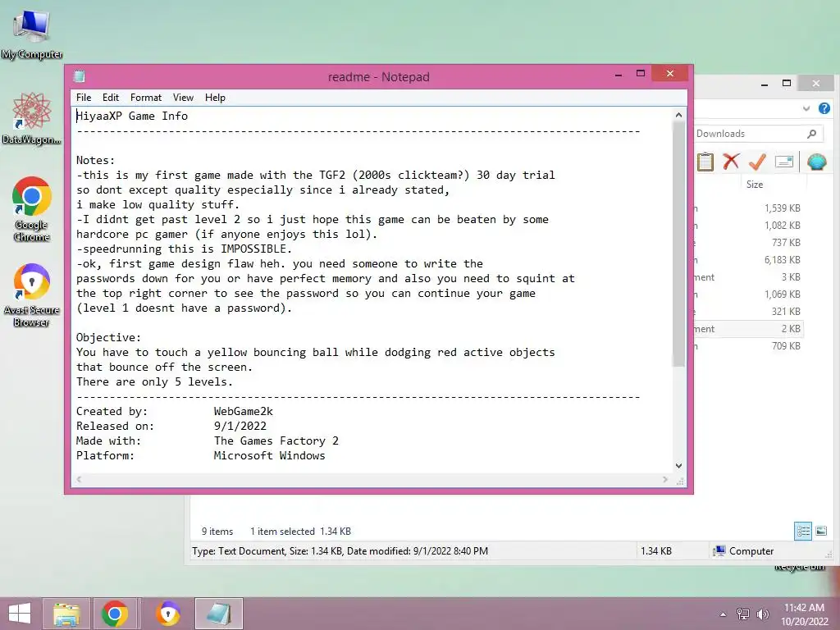
Task: Open the Windows Start button
Action: (x=20, y=614)
